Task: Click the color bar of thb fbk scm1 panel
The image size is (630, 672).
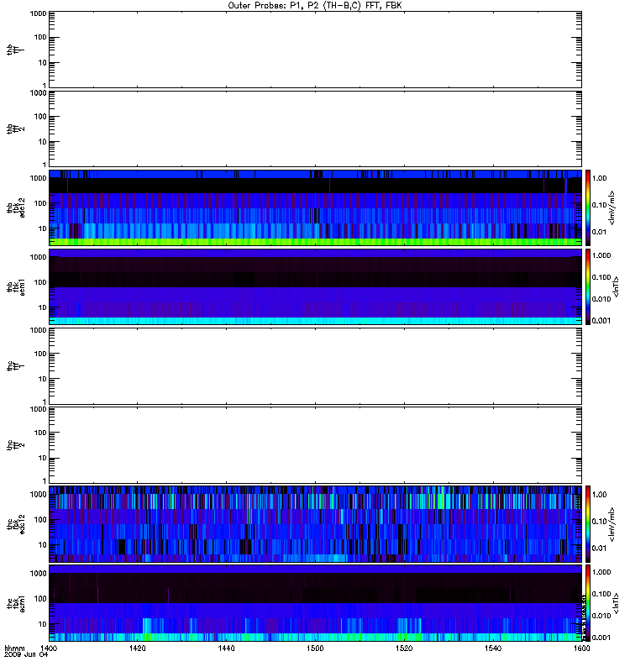Action: [x=588, y=286]
